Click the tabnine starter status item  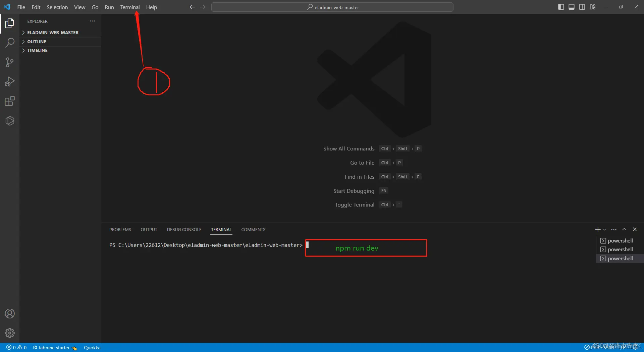tap(55, 348)
